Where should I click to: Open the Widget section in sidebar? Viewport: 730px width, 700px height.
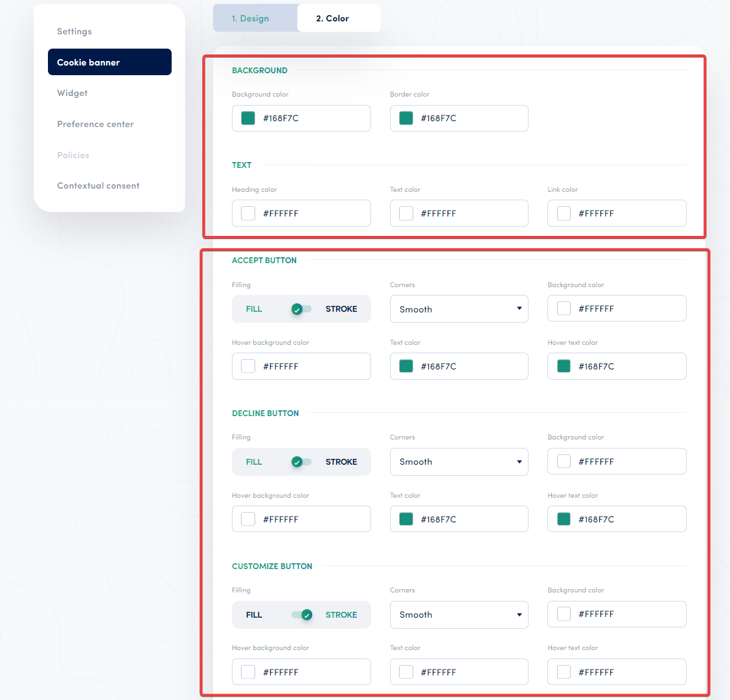72,93
